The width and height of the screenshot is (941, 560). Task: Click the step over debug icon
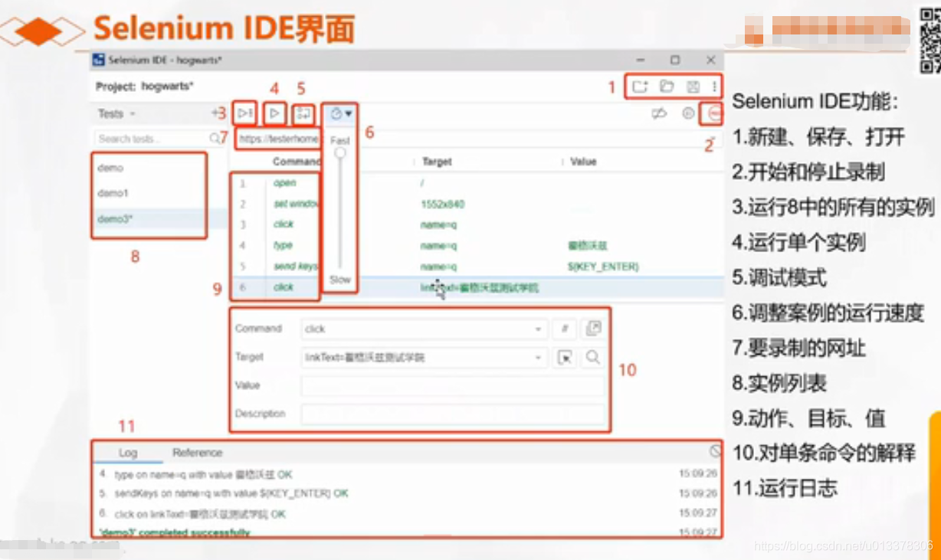point(303,113)
